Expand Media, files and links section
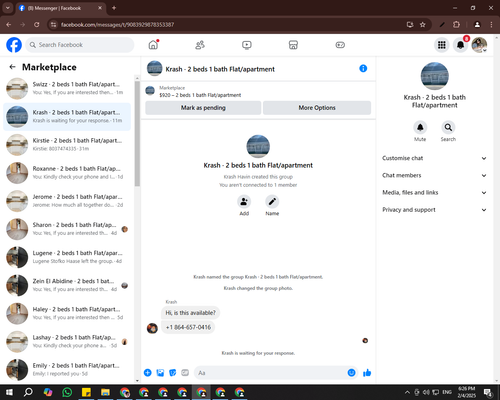 pos(434,192)
